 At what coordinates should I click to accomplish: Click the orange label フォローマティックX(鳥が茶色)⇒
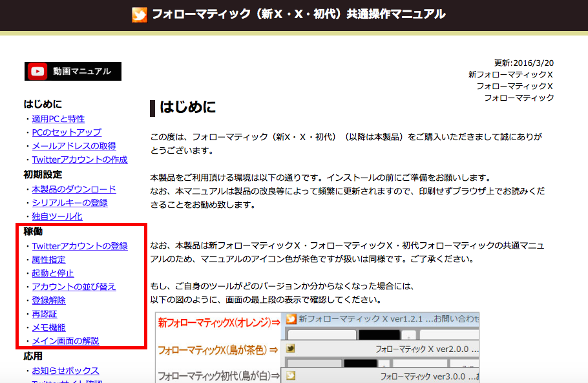pos(218,350)
